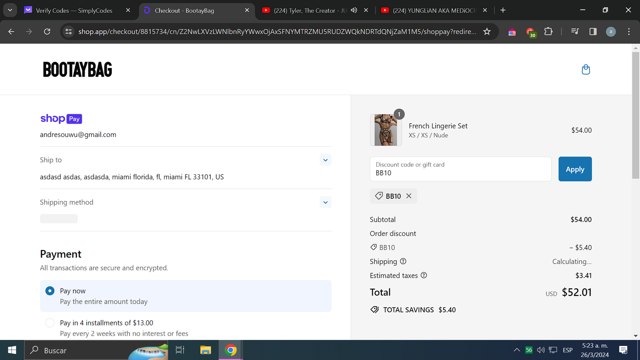
Task: Open the notifications center icon
Action: click(623, 350)
